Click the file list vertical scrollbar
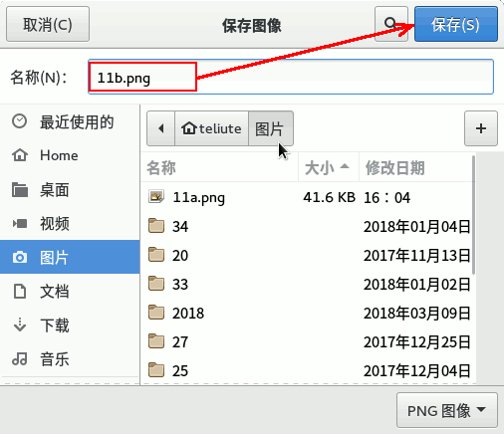 click(x=473, y=215)
